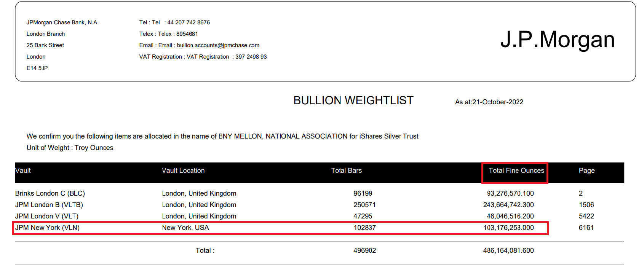Click the Total Bars column header
The height and width of the screenshot is (271, 644).
(x=346, y=171)
